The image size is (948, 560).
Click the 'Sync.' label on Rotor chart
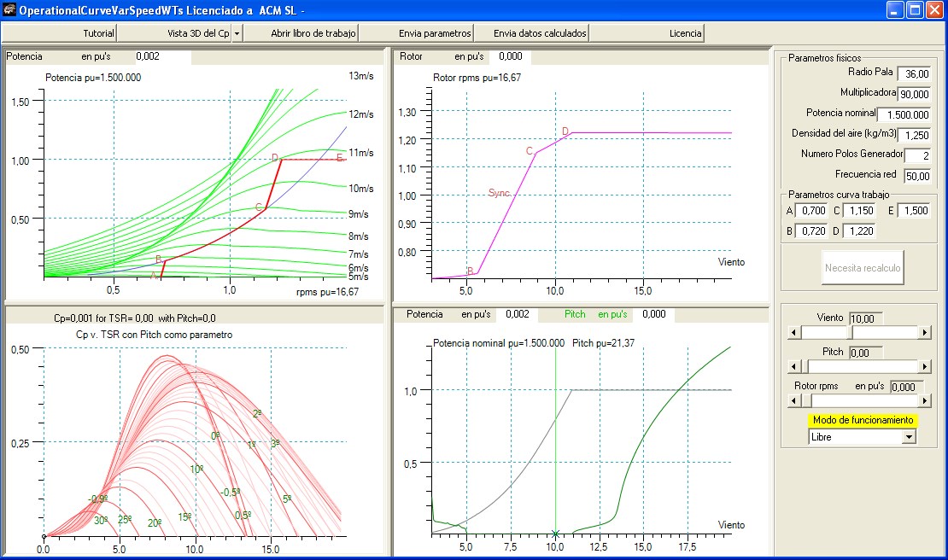click(500, 193)
